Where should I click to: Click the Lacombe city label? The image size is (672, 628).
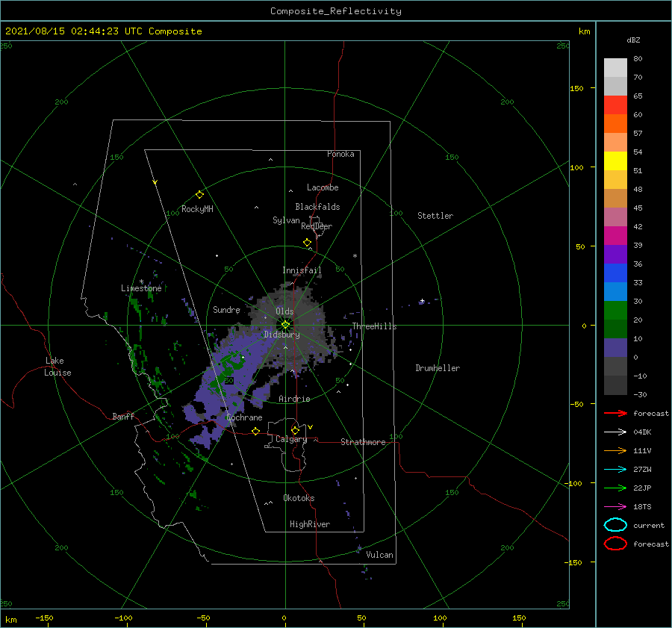coord(323,187)
